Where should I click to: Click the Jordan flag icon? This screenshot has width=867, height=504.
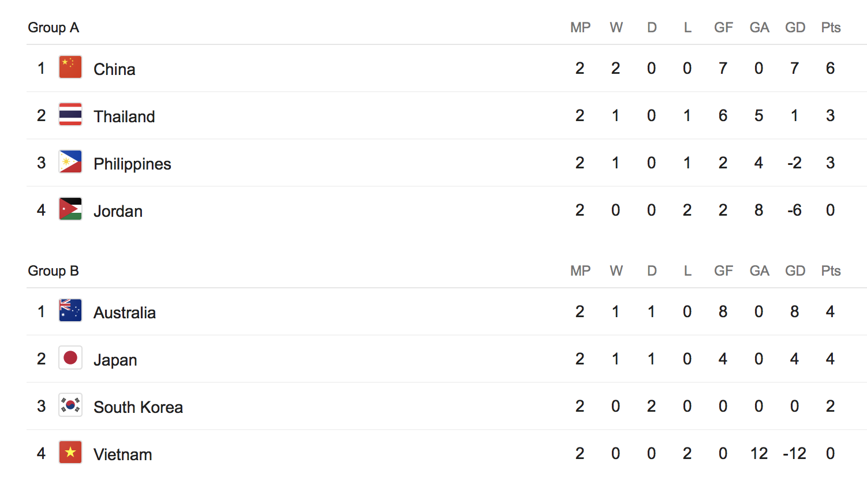70,209
